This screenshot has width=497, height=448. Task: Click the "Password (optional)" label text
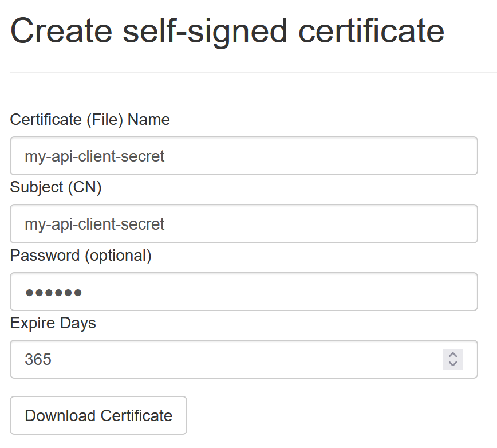click(x=81, y=256)
